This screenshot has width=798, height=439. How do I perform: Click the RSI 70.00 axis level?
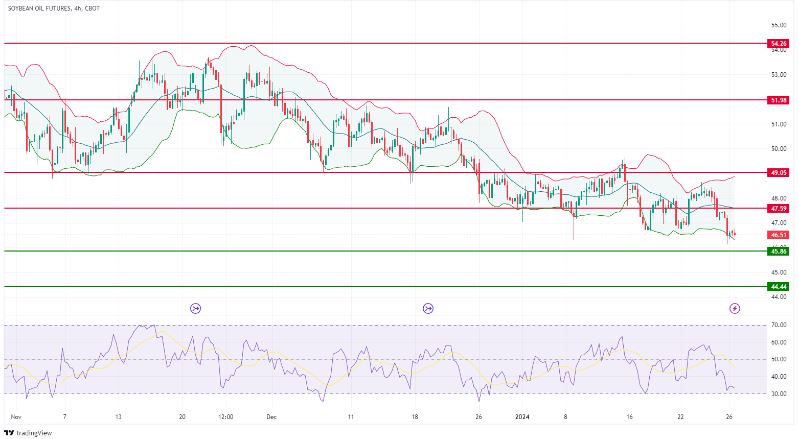click(x=778, y=325)
